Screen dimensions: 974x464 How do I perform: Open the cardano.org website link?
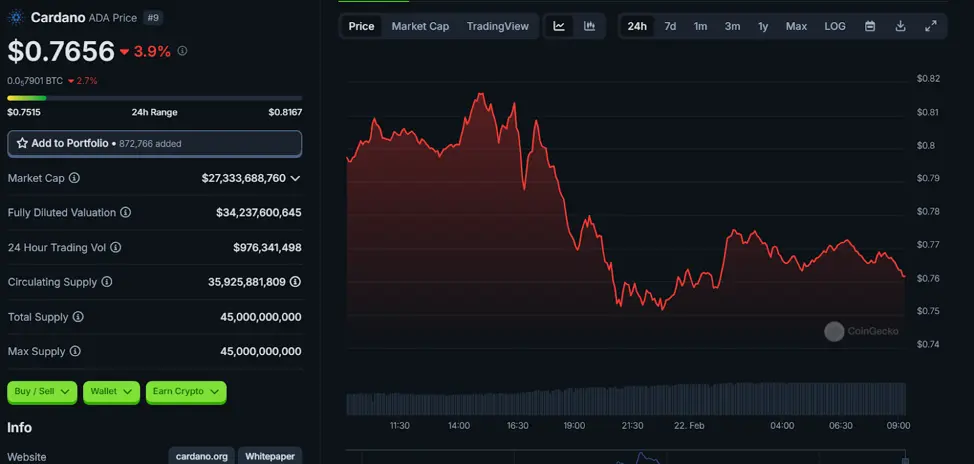[202, 456]
